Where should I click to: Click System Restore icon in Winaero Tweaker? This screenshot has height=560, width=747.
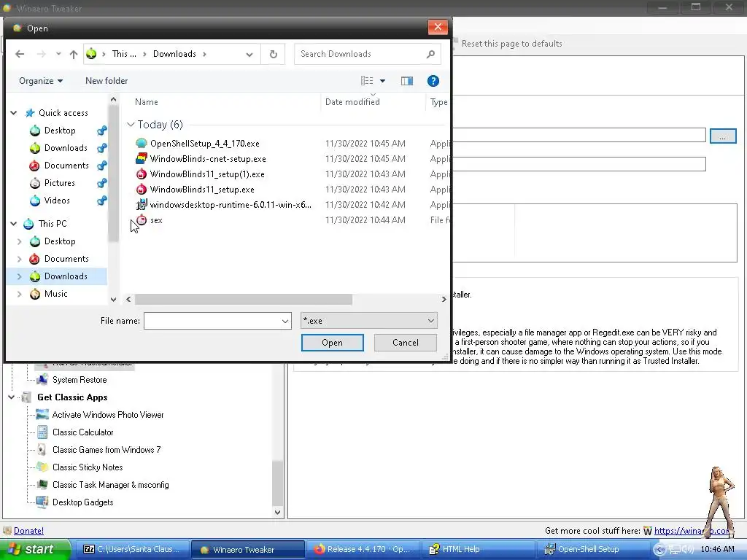(42, 379)
